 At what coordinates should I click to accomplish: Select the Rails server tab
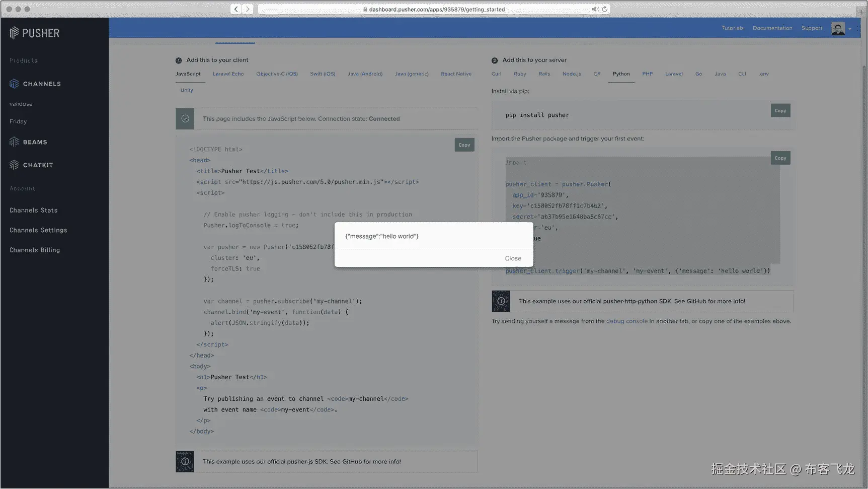(544, 74)
